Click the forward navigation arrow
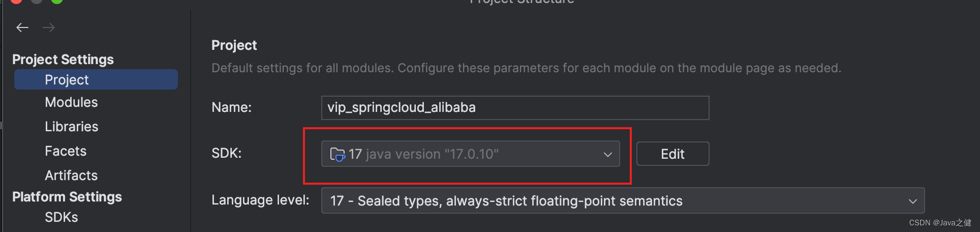This screenshot has height=232, width=980. coord(49,27)
